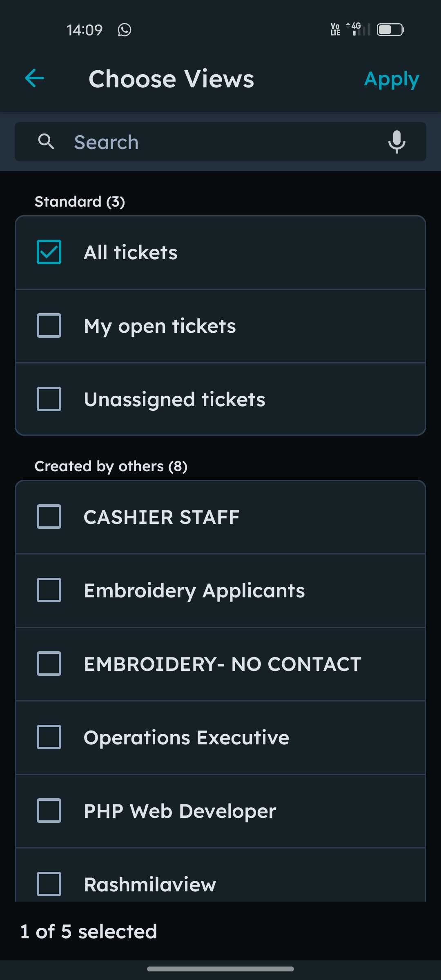The height and width of the screenshot is (980, 441).
Task: Tap the search magnifier icon
Action: coord(46,142)
